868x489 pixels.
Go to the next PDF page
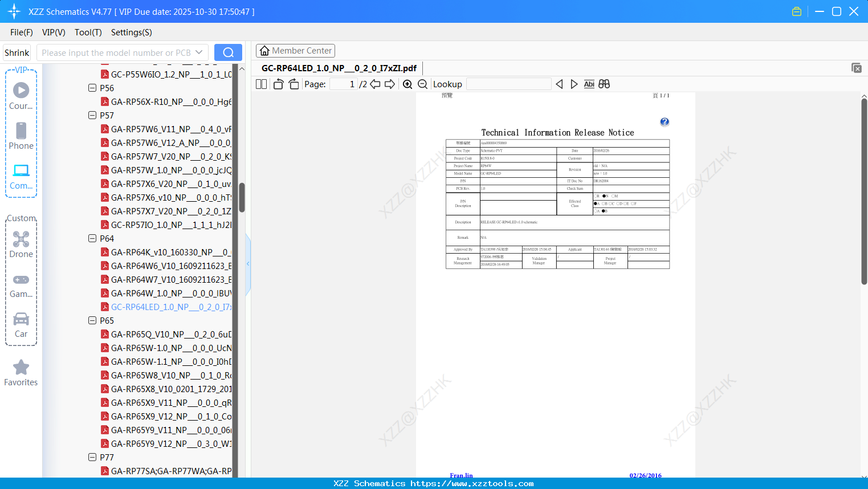click(x=390, y=84)
